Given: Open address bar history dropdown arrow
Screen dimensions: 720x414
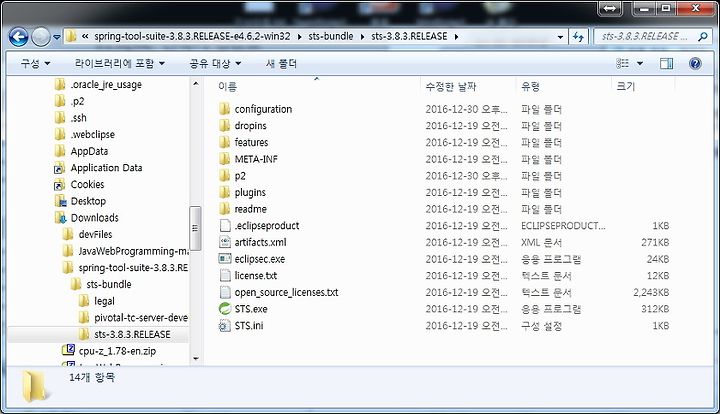Looking at the screenshot, I should pos(560,37).
